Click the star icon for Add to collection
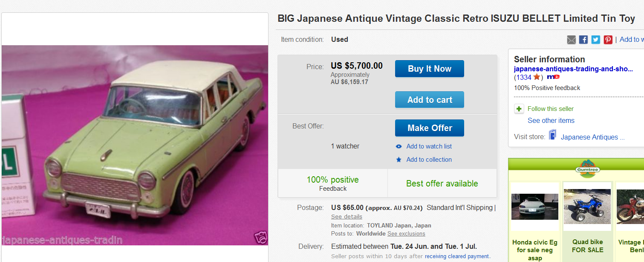This screenshot has height=262, width=644. point(399,159)
